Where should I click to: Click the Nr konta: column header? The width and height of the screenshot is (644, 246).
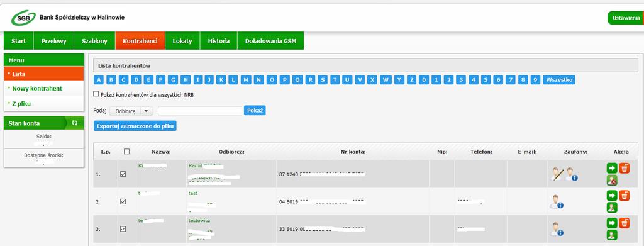pos(353,152)
